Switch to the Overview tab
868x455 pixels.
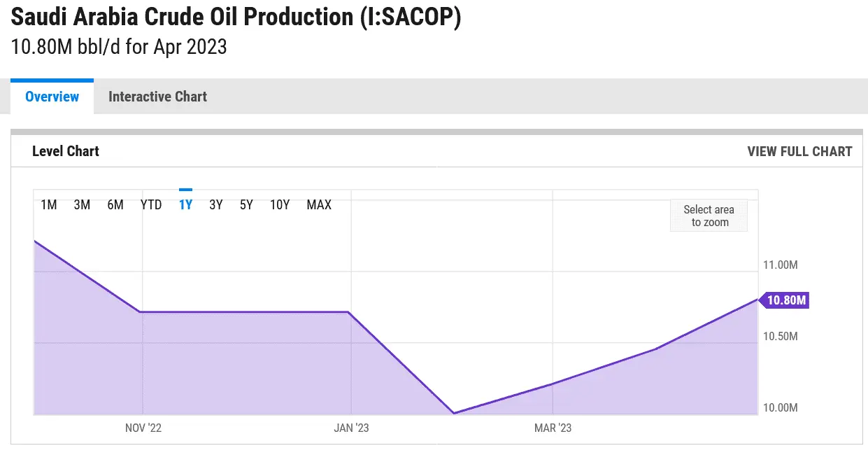(52, 97)
